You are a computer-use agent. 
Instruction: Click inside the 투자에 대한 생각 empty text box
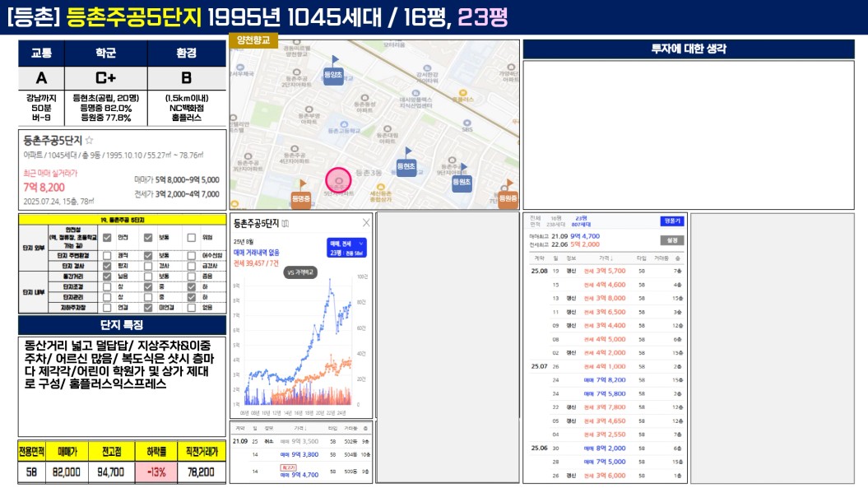(x=688, y=135)
